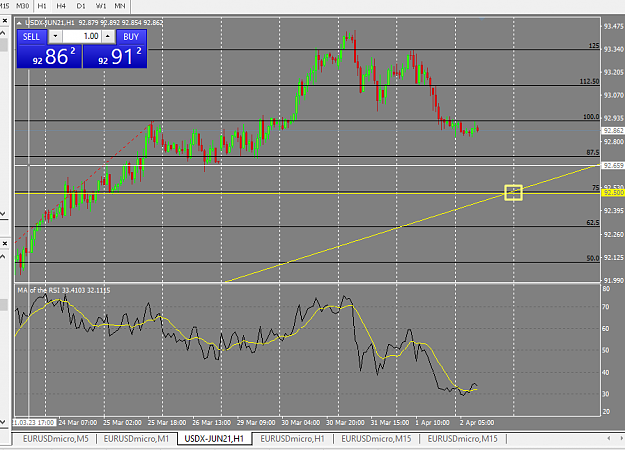Open the last EURUSDmicro,M15 chart tab
Image resolution: width=625 pixels, height=450 pixels.
462,439
